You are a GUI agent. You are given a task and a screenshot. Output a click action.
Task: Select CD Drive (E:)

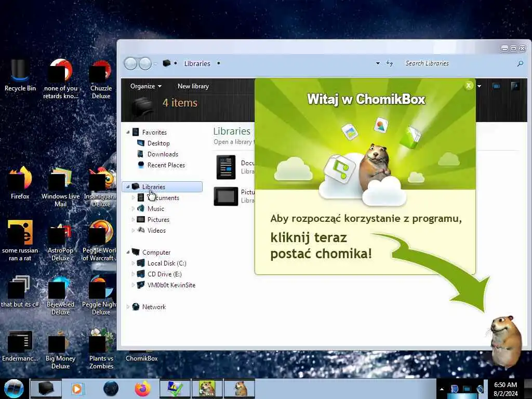click(164, 274)
